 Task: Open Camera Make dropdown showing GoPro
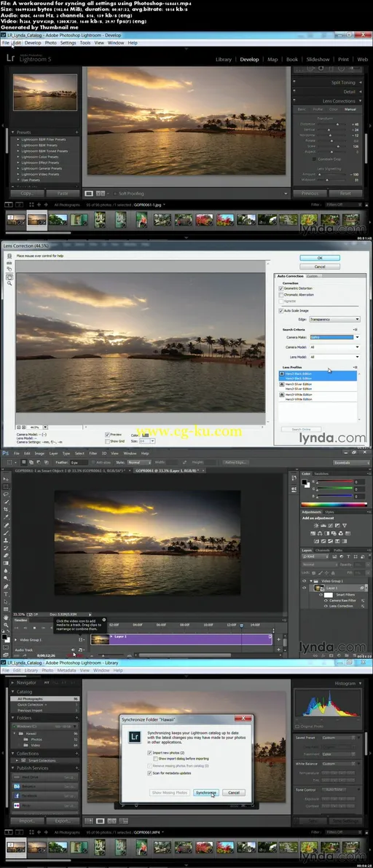pos(335,336)
